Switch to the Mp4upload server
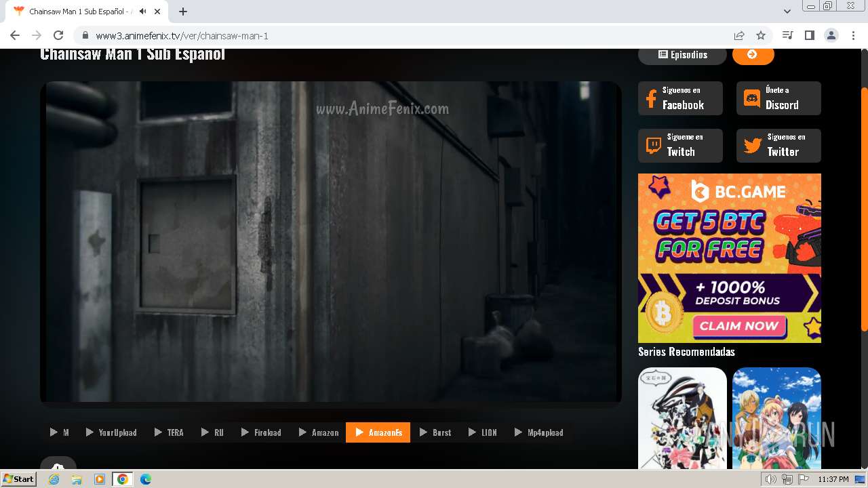Viewport: 868px width, 488px height. 538,432
